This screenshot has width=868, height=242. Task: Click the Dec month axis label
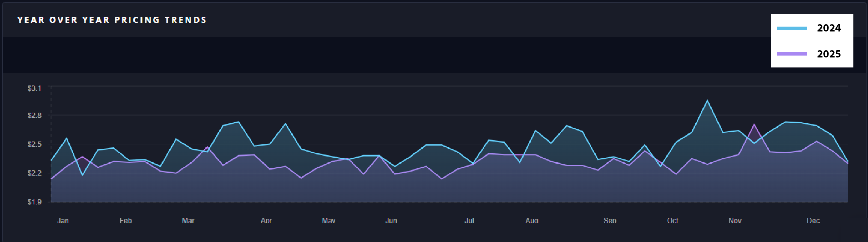(813, 221)
